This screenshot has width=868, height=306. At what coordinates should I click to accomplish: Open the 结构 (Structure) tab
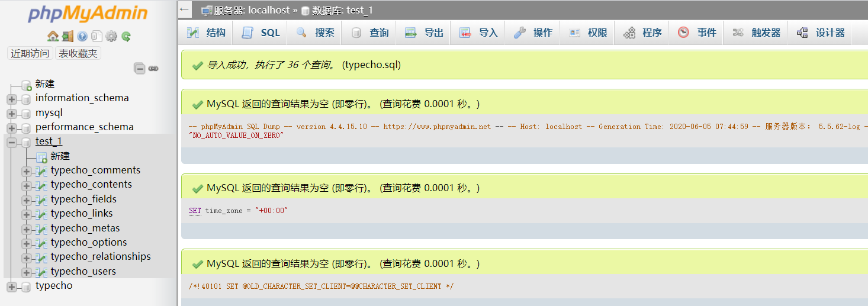pos(206,33)
